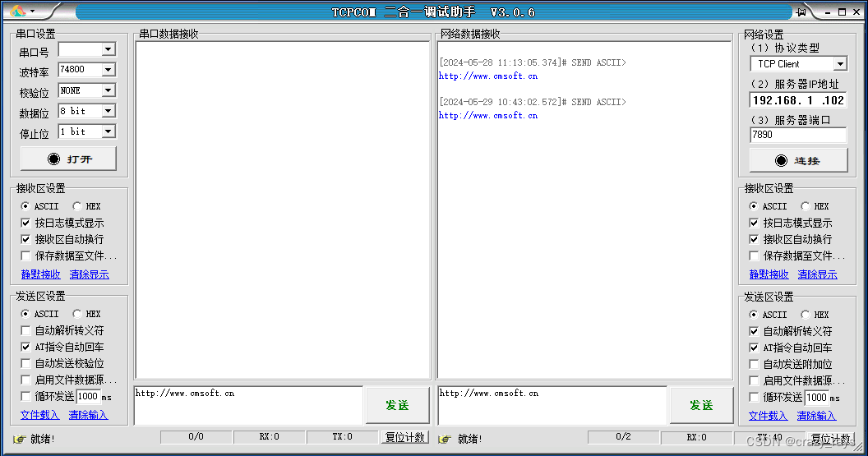This screenshot has height=456, width=868.
Task: Expand the data bits 8 bit dropdown
Action: click(x=108, y=111)
